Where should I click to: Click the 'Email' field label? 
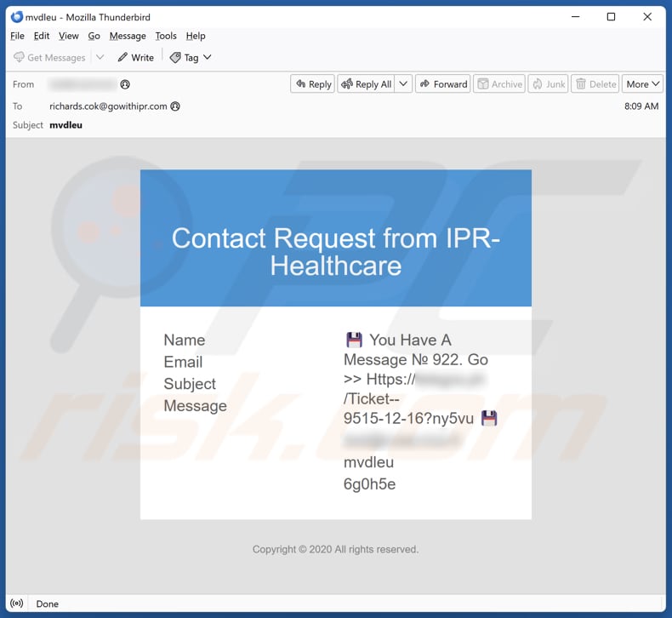coord(183,362)
